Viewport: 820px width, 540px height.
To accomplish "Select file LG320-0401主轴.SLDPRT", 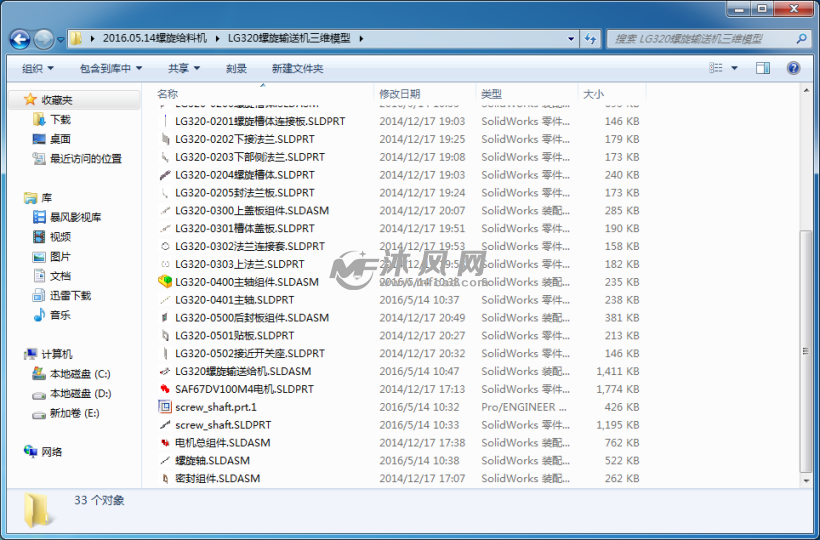I will coord(235,300).
